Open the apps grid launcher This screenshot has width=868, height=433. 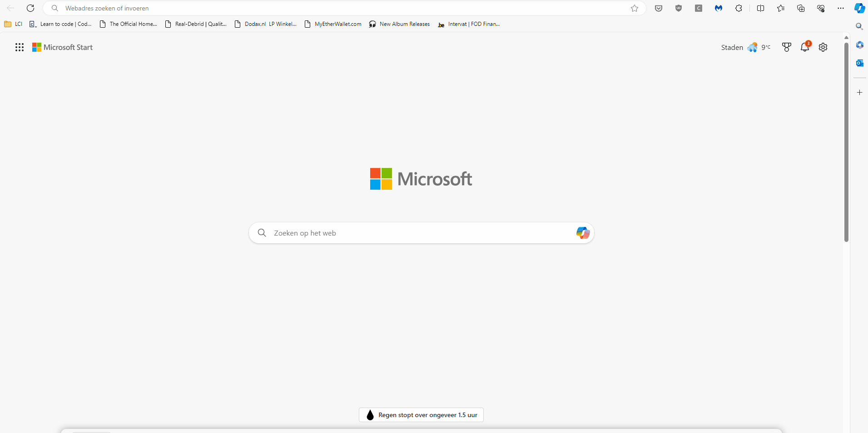[x=19, y=47]
